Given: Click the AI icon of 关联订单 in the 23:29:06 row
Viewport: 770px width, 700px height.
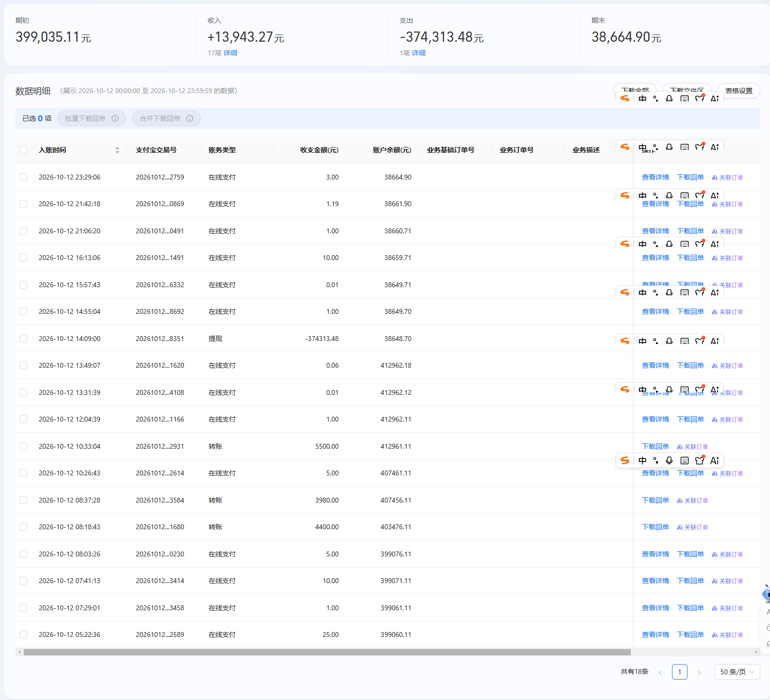Looking at the screenshot, I should [715, 178].
